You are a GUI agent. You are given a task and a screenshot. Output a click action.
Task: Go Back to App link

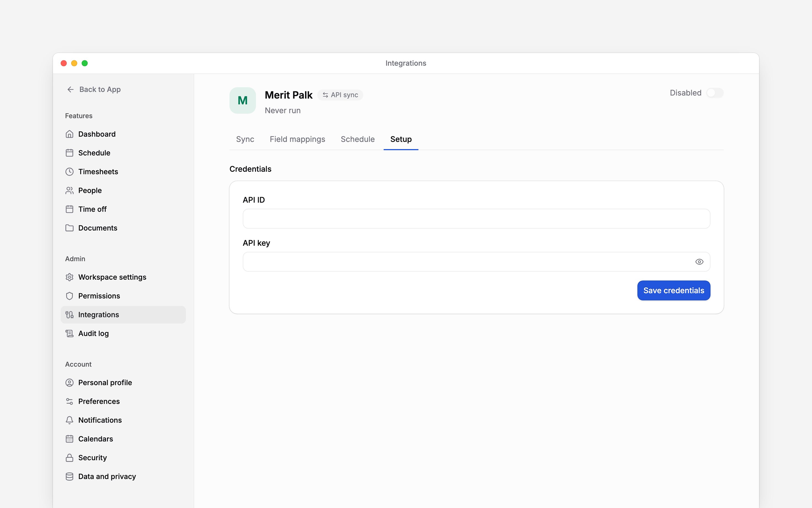[x=94, y=89]
